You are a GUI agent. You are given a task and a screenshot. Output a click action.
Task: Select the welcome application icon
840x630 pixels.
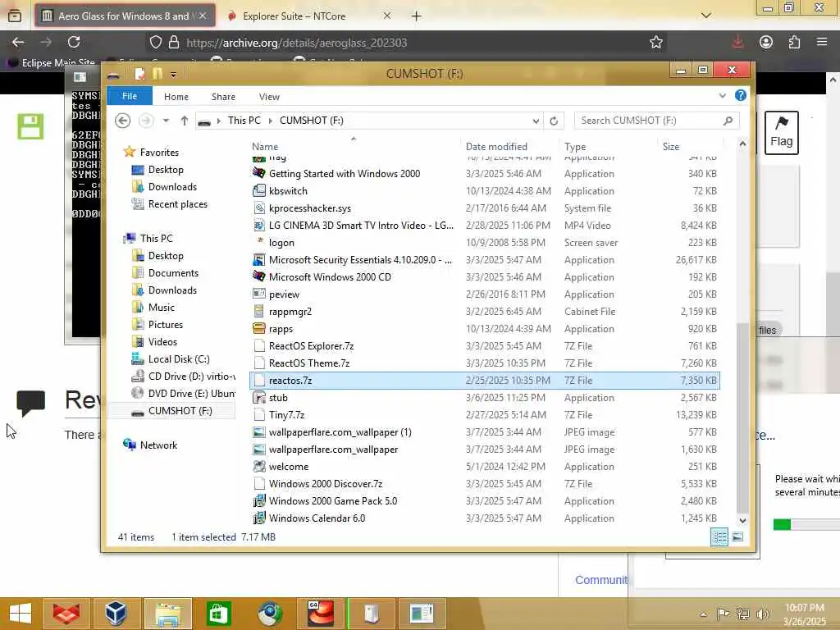[258, 466]
